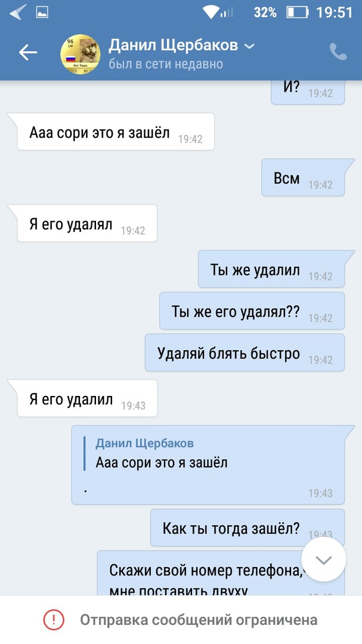Tap the 'Ты же его удалял??' message
This screenshot has height=644, width=362.
[x=252, y=311]
